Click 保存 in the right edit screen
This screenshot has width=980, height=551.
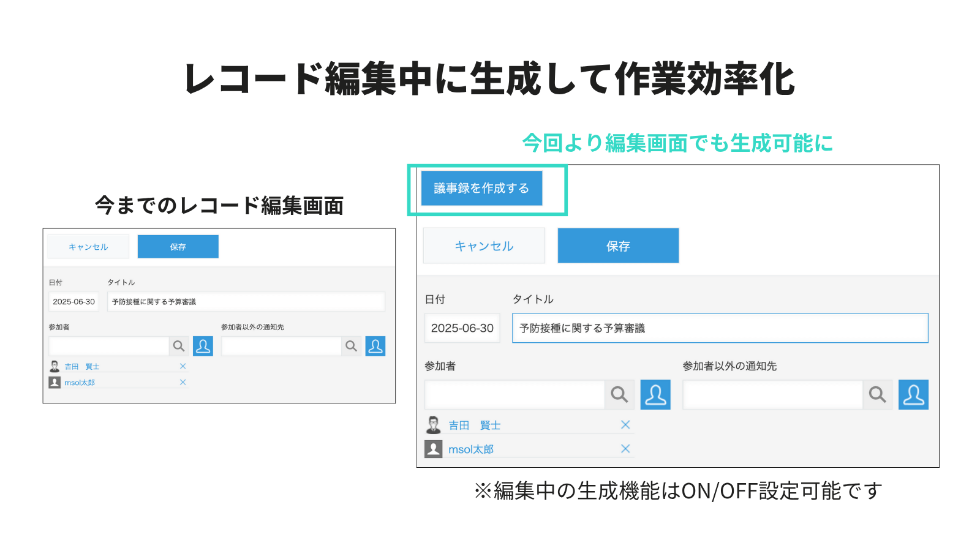coord(618,246)
